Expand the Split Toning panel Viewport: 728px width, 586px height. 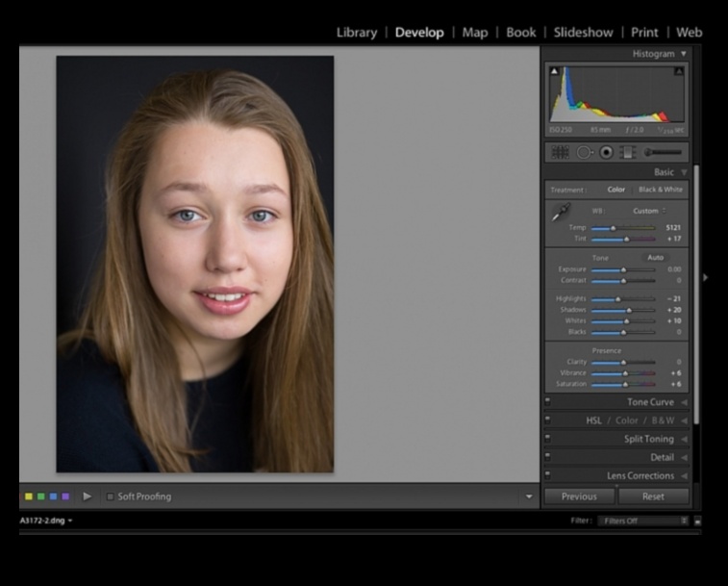pos(684,439)
